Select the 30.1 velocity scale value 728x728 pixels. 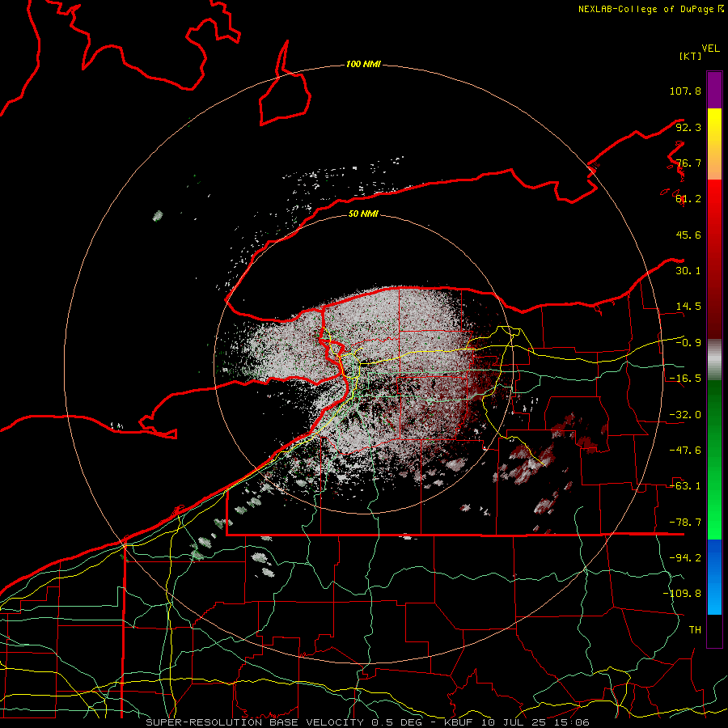(688, 270)
